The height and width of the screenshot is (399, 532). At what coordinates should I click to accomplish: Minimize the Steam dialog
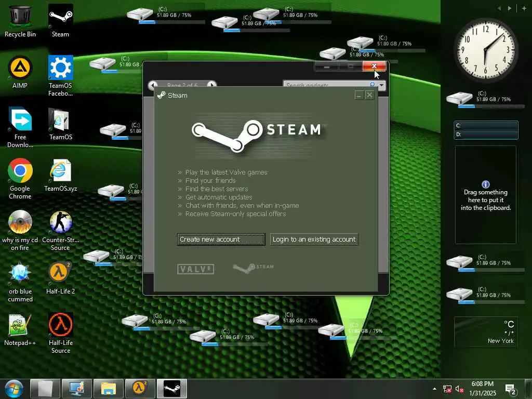pos(359,96)
